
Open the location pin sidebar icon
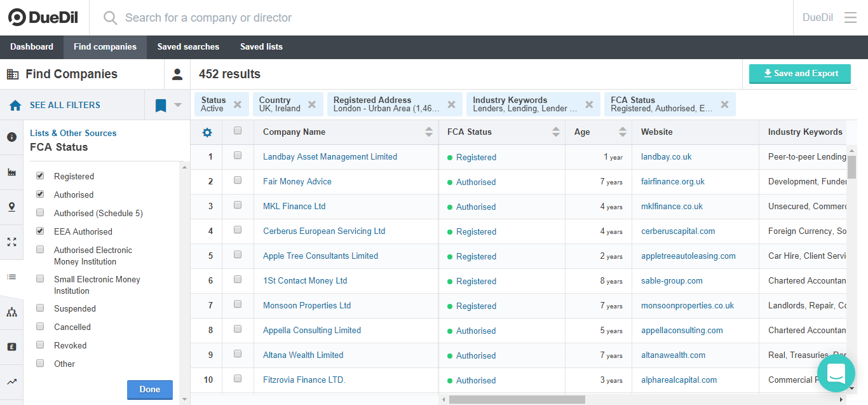coord(11,207)
